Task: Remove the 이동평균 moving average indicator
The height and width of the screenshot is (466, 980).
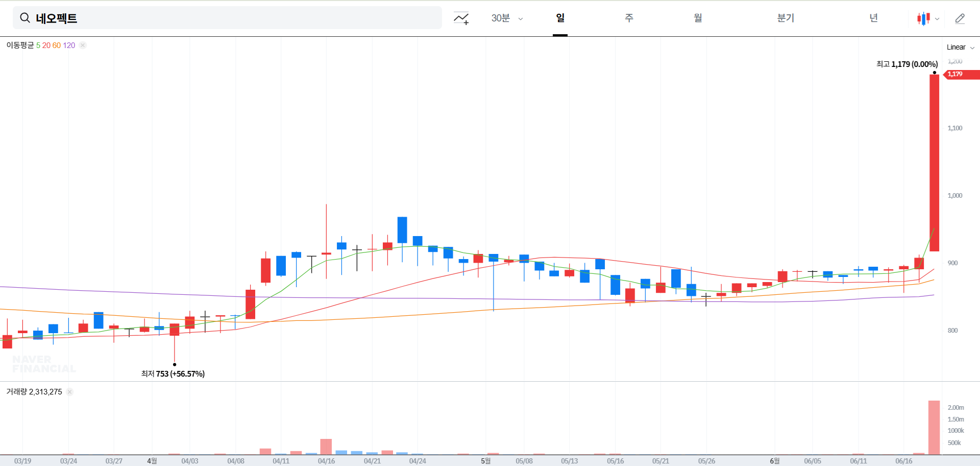Action: click(83, 45)
